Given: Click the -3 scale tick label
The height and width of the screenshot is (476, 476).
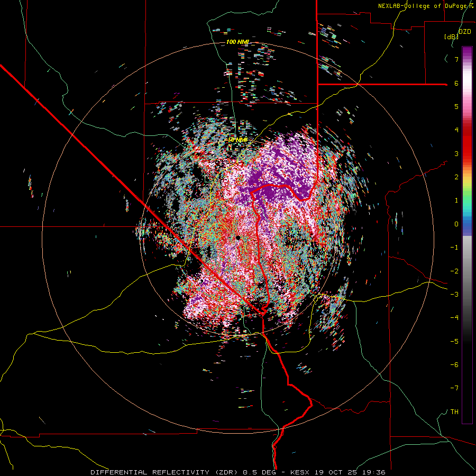Looking at the screenshot, I should (454, 294).
